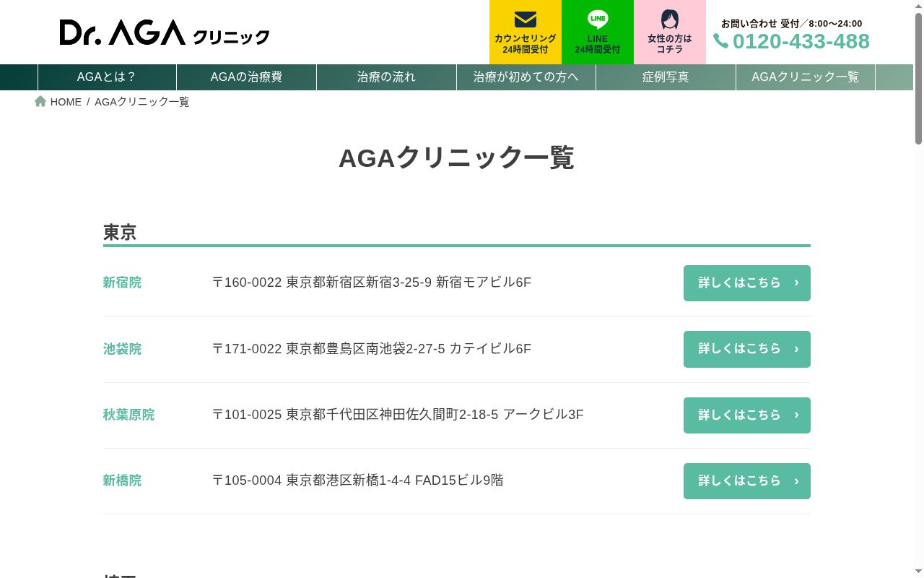Image resolution: width=924 pixels, height=578 pixels.
Task: Click the Dr. AGA クリニック logo
Action: (x=165, y=33)
